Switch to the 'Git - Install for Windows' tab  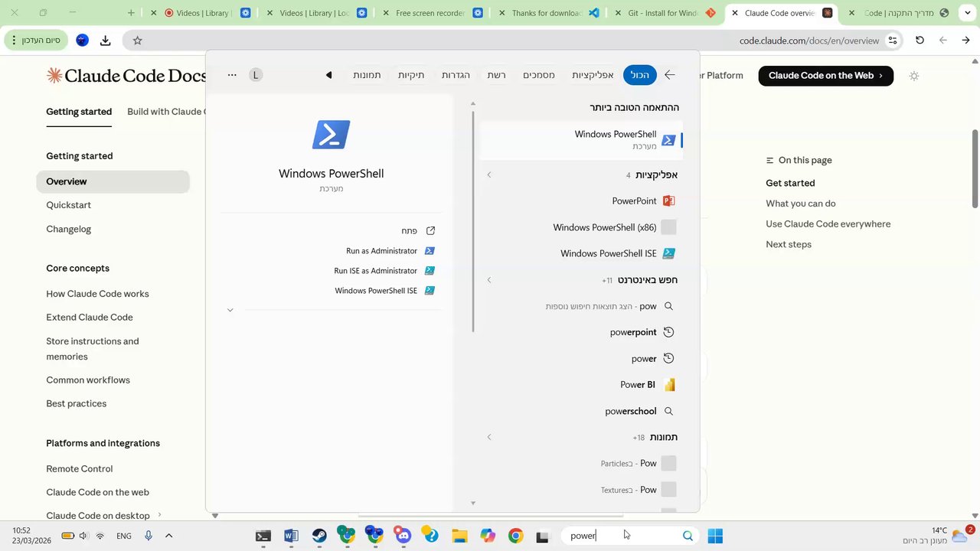pyautogui.click(x=663, y=13)
